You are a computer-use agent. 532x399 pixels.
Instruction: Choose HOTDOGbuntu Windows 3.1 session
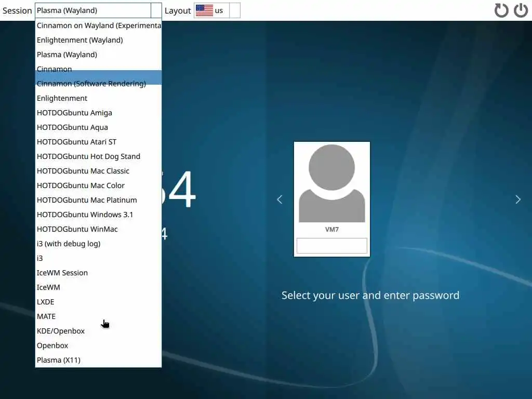click(x=98, y=215)
